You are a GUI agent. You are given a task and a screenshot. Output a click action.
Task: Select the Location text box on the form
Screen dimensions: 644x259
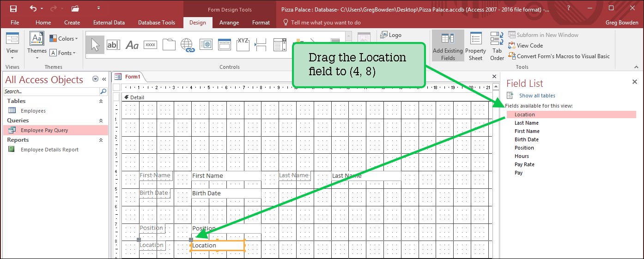[x=218, y=246]
